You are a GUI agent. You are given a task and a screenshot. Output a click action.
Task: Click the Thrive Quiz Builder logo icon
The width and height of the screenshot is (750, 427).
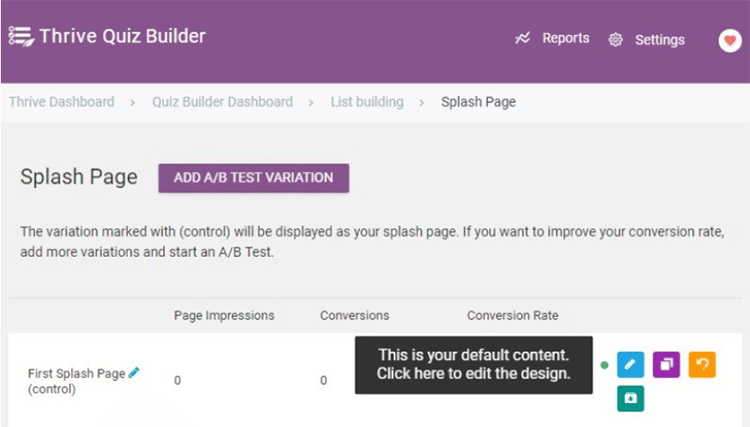tap(20, 37)
